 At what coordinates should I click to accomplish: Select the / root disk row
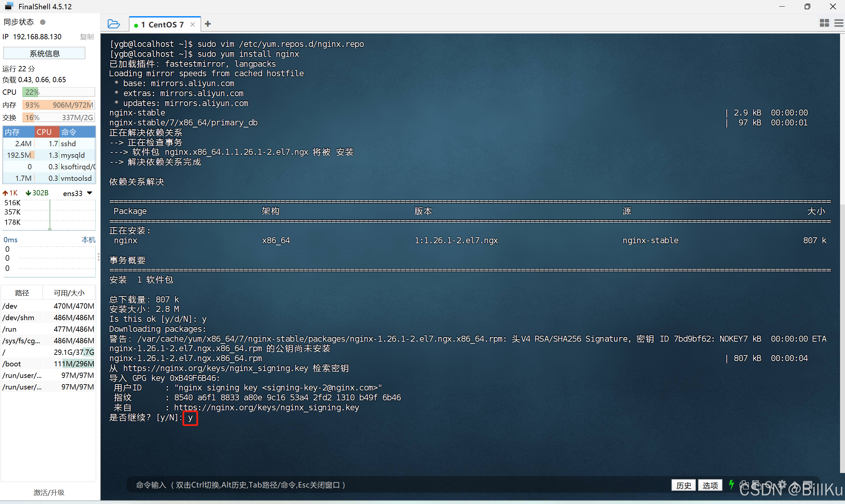coord(48,352)
